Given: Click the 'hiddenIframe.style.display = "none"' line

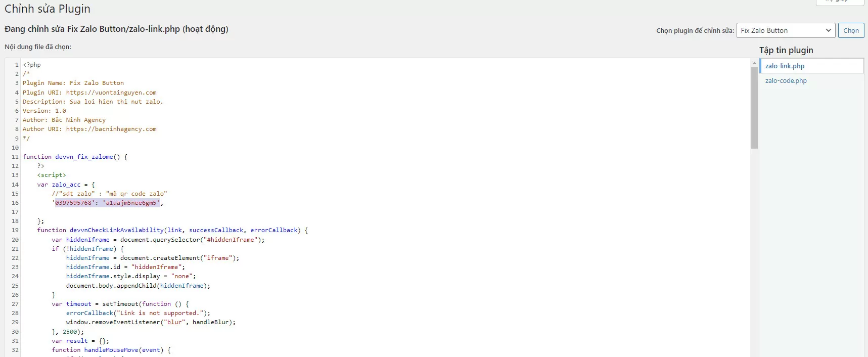Looking at the screenshot, I should (131, 276).
